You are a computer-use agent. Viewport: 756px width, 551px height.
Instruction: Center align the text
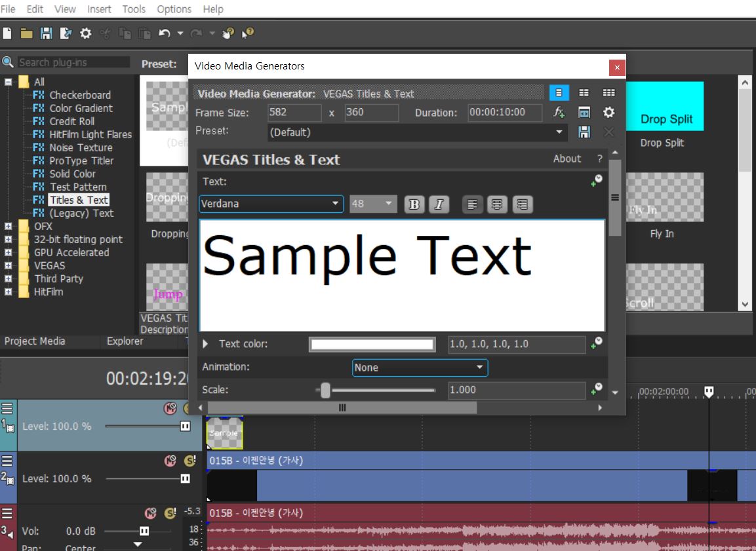(x=497, y=204)
